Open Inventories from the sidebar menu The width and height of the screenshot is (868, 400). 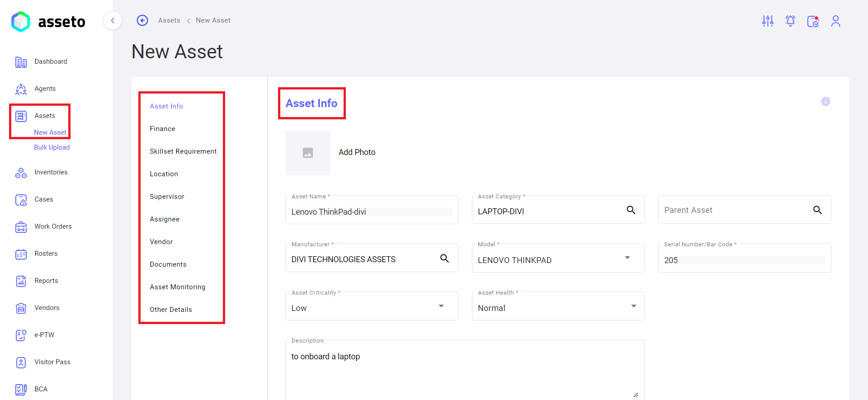point(51,172)
